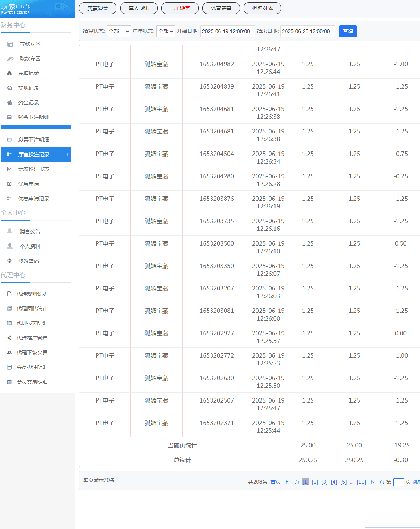Image resolution: width=420 pixels, height=529 pixels.
Task: Select the 棋牌对战 tab
Action: tap(262, 8)
